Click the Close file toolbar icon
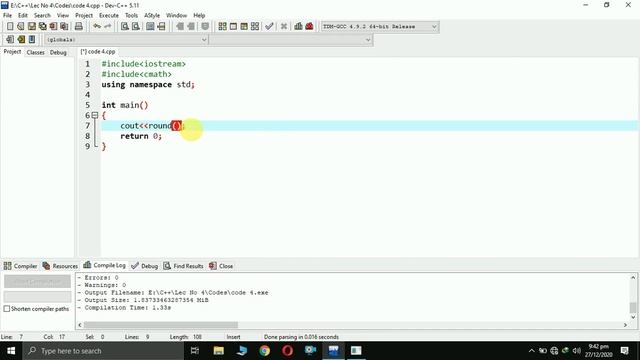This screenshot has height=360, width=640. click(x=53, y=27)
